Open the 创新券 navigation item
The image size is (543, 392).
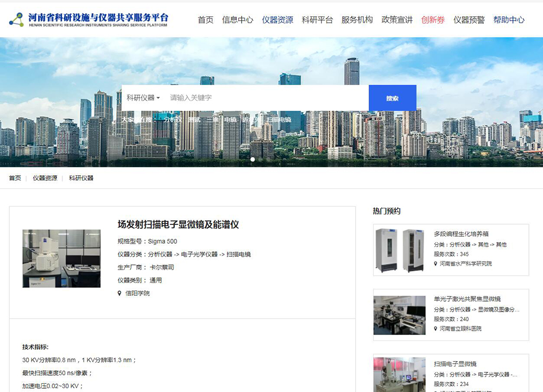coord(433,20)
